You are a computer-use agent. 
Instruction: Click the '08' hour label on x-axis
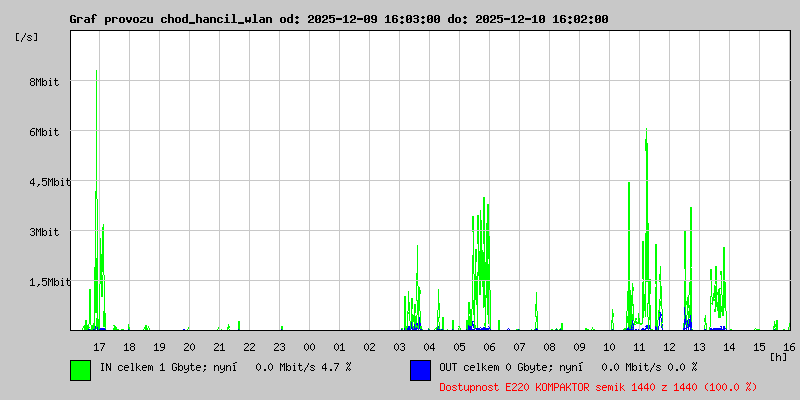coord(549,347)
